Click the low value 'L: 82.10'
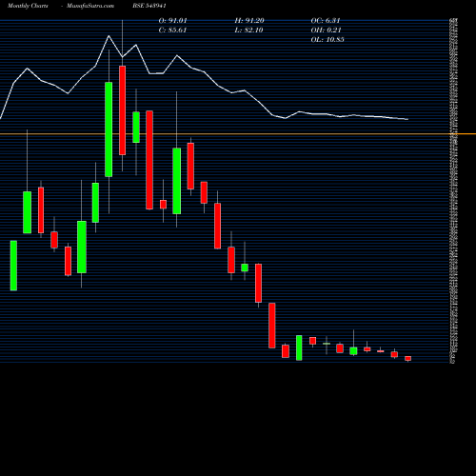Viewport: 476px width, 476px height. tap(248, 30)
